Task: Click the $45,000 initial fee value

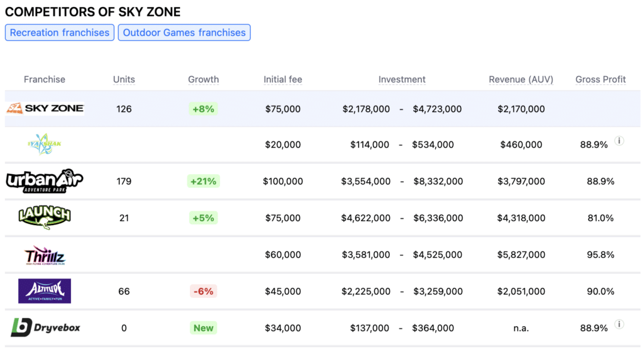Action: [283, 292]
